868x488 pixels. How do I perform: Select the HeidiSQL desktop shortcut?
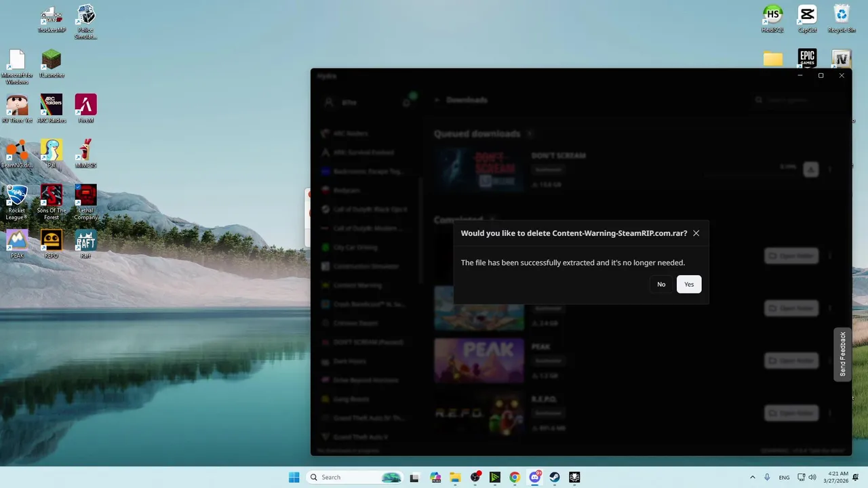pyautogui.click(x=772, y=18)
